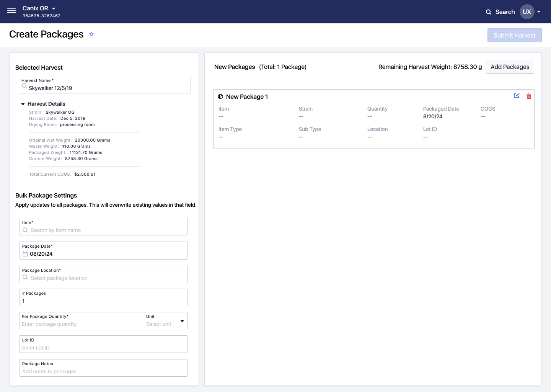Click the license number 354535-3262462
The width and height of the screenshot is (551, 392).
(41, 16)
